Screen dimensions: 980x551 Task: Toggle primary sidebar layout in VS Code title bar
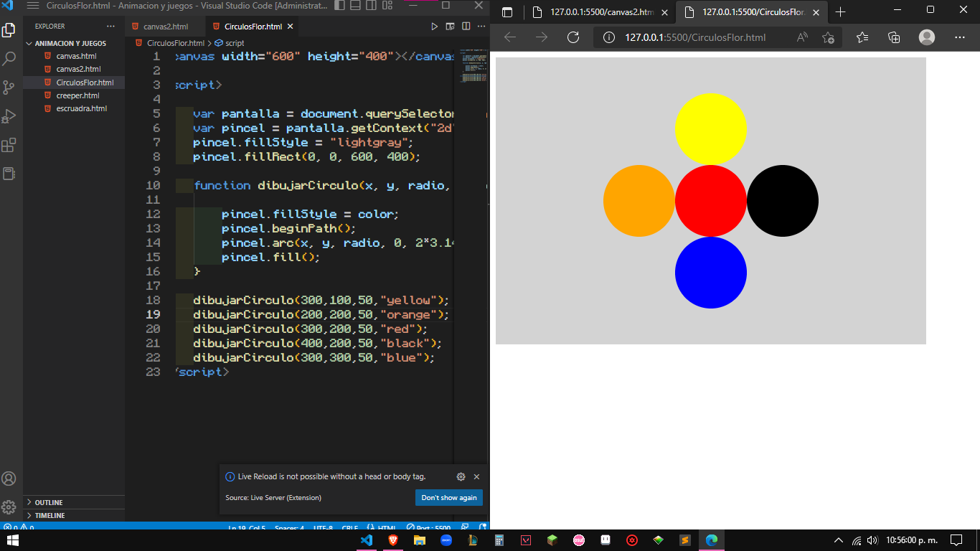click(x=340, y=6)
